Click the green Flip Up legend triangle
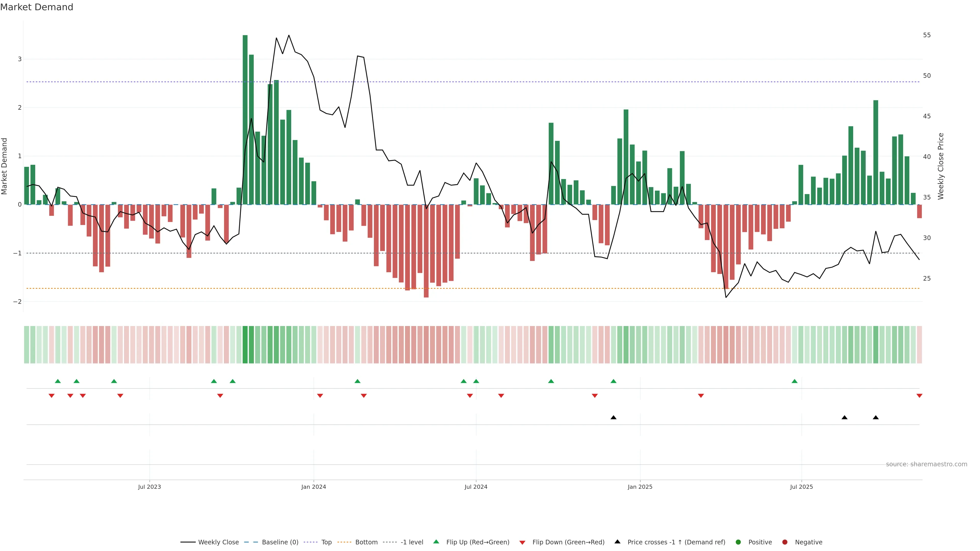Viewport: 980px width, 551px height. [x=436, y=542]
